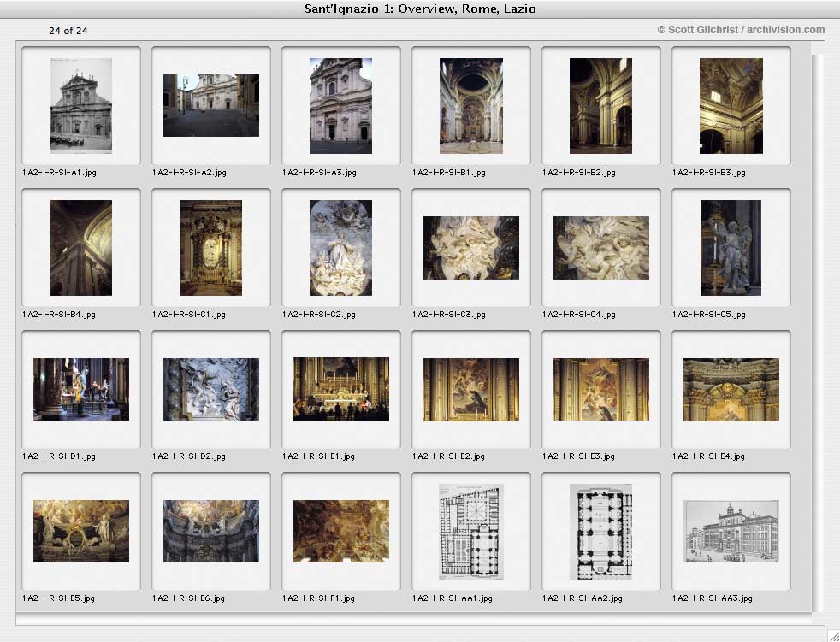Click the file name 1A2-I-R-SI-AA3.jpg

[713, 598]
